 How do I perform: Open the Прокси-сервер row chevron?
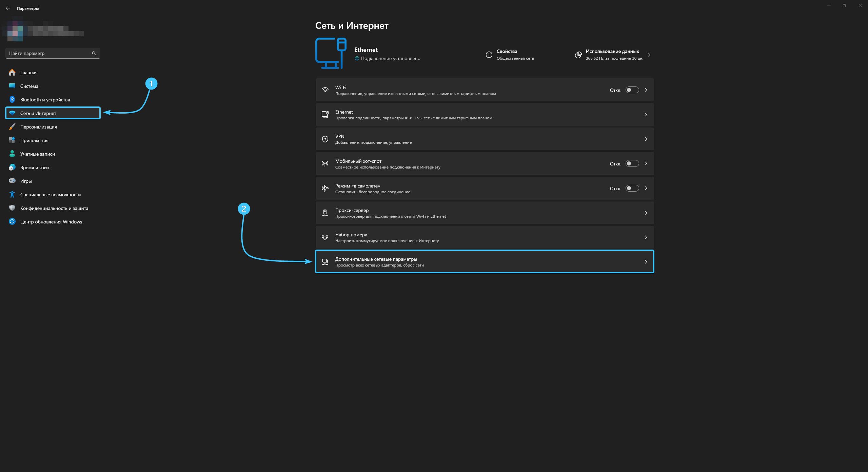646,213
